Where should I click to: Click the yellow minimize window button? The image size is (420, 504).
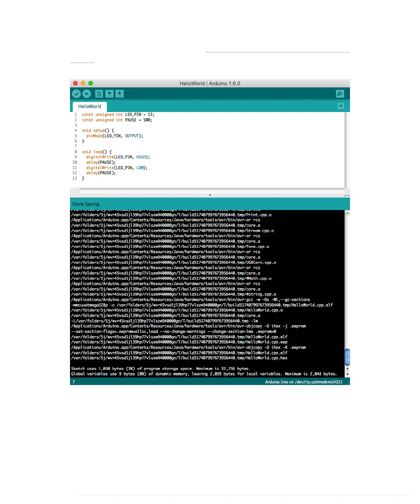click(x=83, y=83)
